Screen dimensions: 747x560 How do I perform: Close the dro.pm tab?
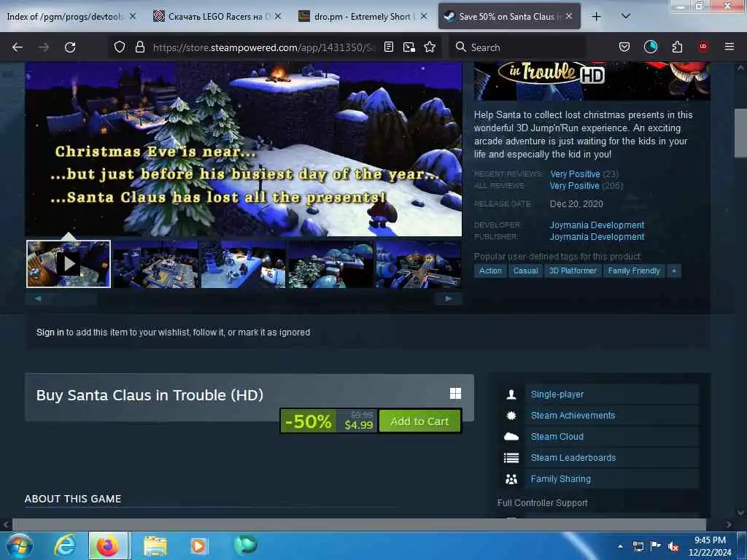point(424,16)
